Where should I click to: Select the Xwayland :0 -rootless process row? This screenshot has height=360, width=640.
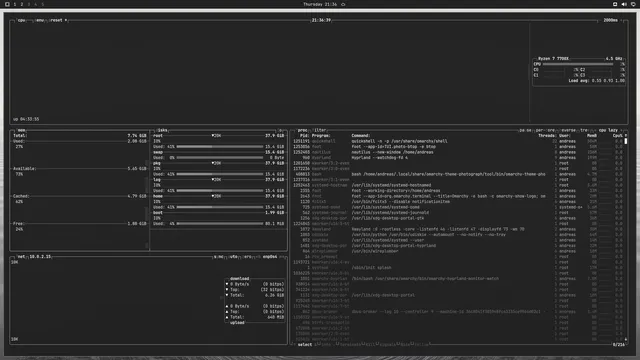pyautogui.click(x=458, y=229)
